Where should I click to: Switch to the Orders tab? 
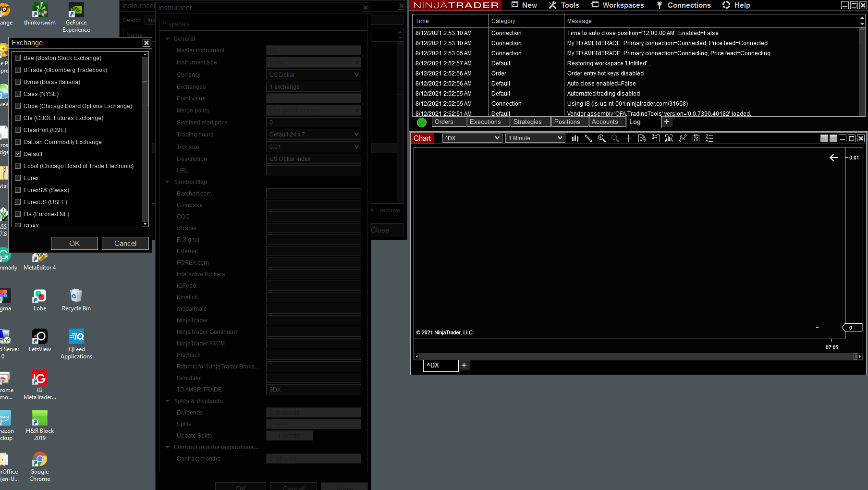(449, 122)
